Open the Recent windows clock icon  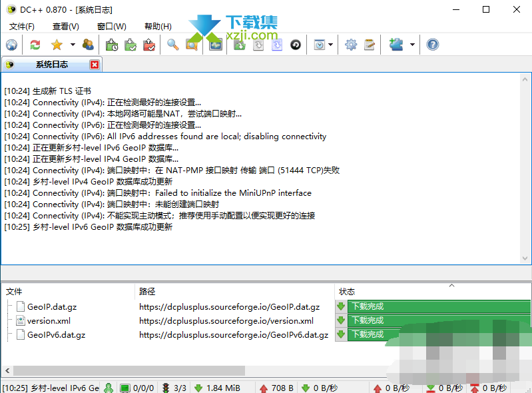point(320,45)
